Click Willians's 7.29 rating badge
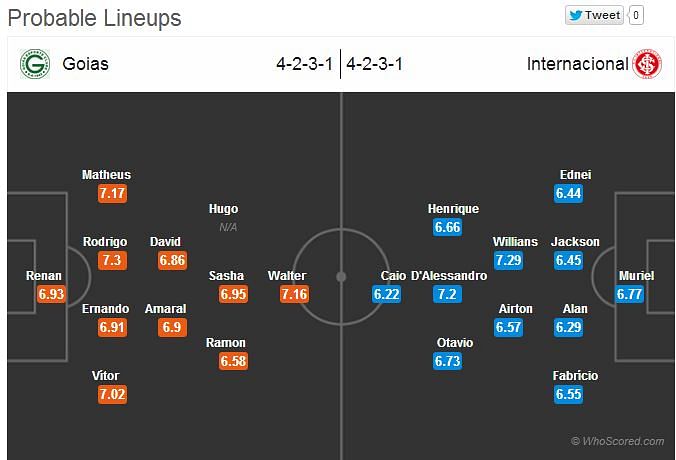Screen dimensions: 676x460 click(508, 260)
